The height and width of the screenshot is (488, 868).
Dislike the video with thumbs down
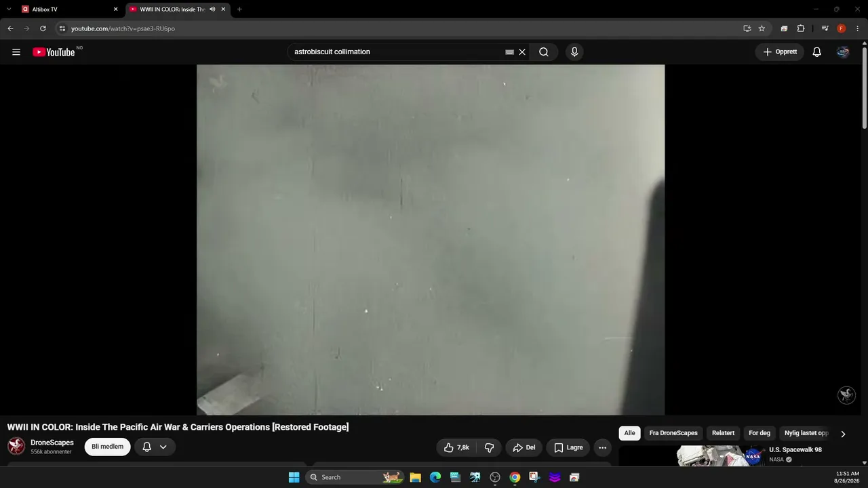pyautogui.click(x=489, y=447)
